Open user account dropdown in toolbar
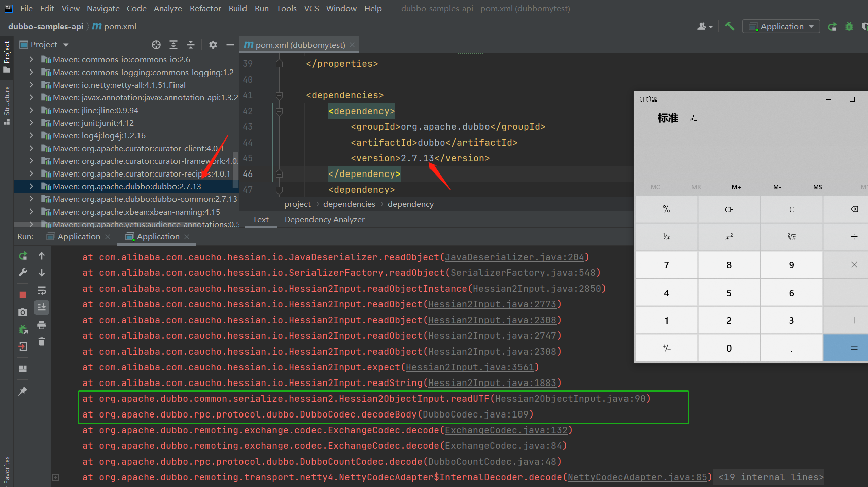Image resolution: width=868 pixels, height=487 pixels. [705, 26]
